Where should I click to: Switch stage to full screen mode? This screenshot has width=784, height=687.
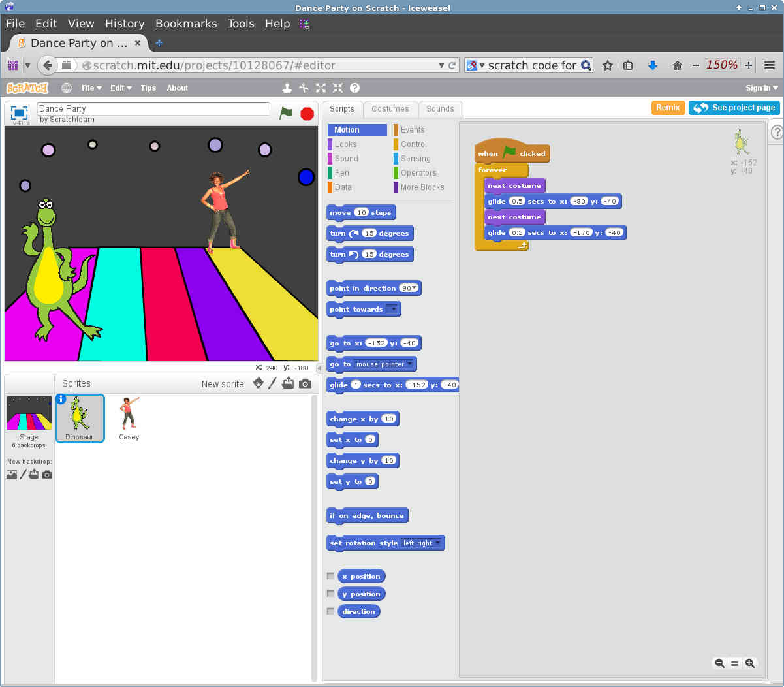[20, 112]
